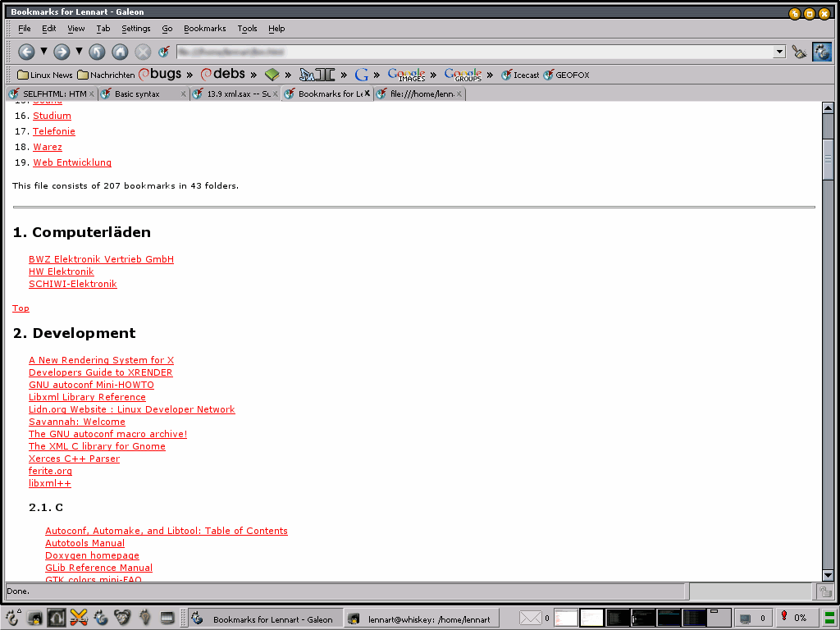The width and height of the screenshot is (840, 630).
Task: Click the Top link
Action: coord(21,308)
